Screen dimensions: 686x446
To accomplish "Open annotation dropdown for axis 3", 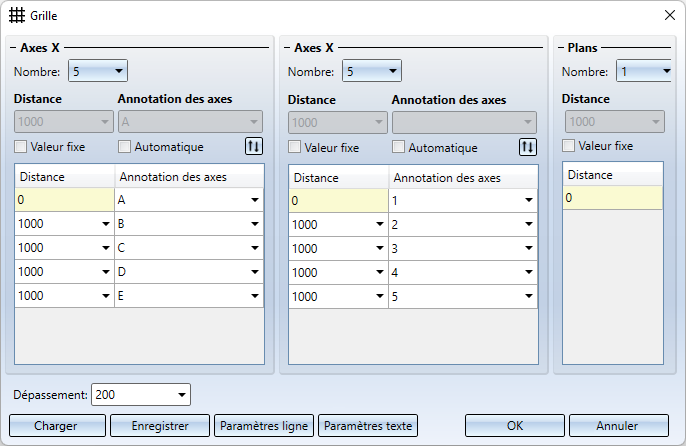I will pos(529,249).
